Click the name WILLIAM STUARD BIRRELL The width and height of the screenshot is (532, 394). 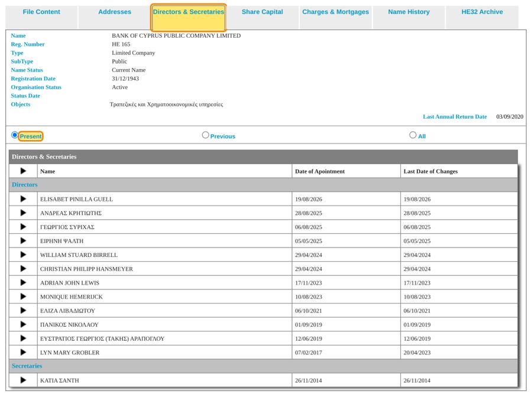tap(79, 255)
